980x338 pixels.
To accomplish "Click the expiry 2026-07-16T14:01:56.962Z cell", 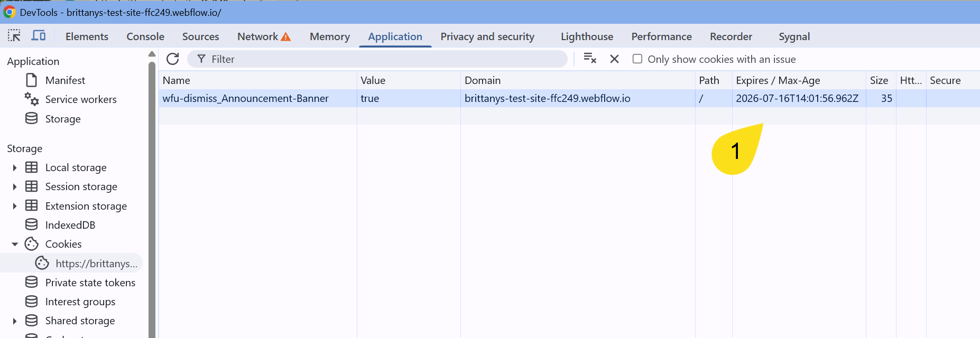I will tap(799, 98).
